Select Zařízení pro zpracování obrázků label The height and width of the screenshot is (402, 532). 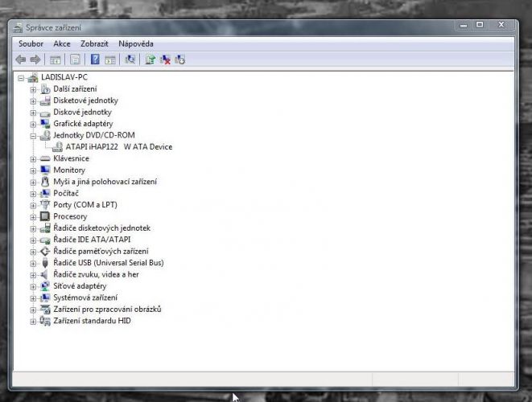click(x=107, y=309)
